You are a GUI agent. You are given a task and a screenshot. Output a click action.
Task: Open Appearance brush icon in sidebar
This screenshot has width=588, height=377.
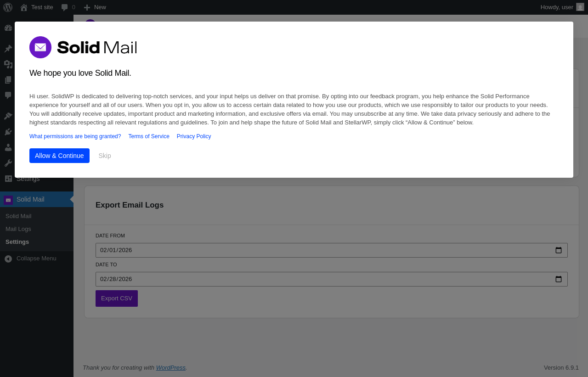(x=8, y=116)
